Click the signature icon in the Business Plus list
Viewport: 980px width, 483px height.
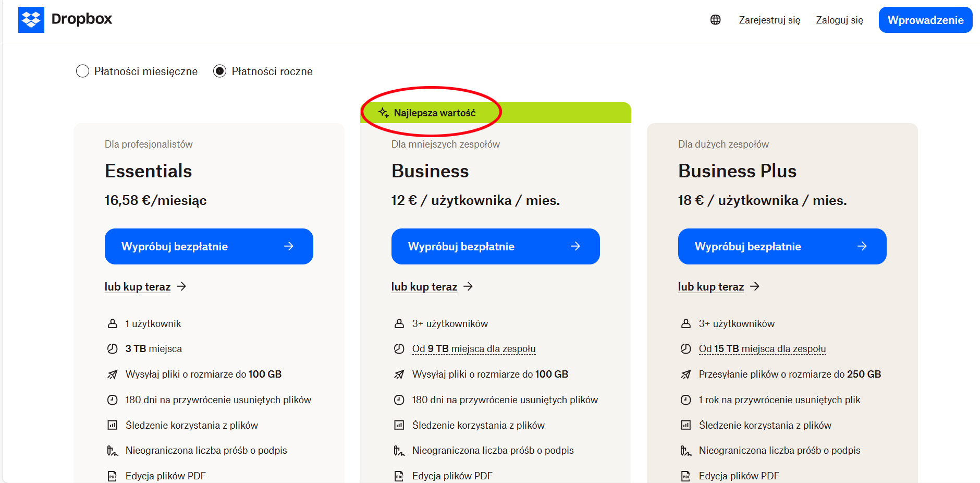(686, 451)
